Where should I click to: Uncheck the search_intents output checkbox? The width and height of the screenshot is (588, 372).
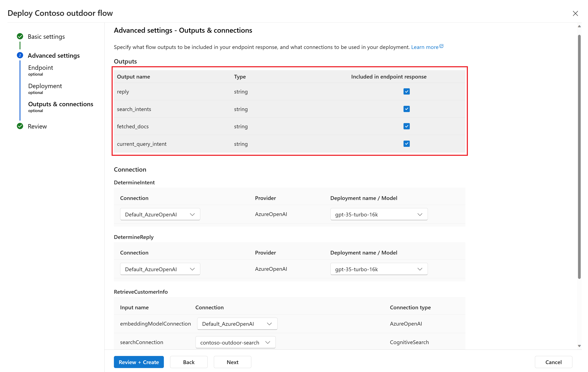coord(406,109)
